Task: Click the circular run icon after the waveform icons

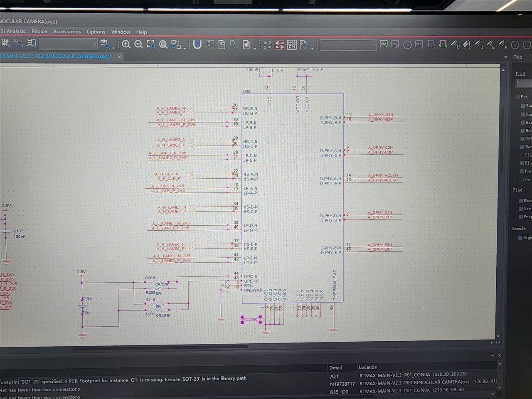Action: 408,44
